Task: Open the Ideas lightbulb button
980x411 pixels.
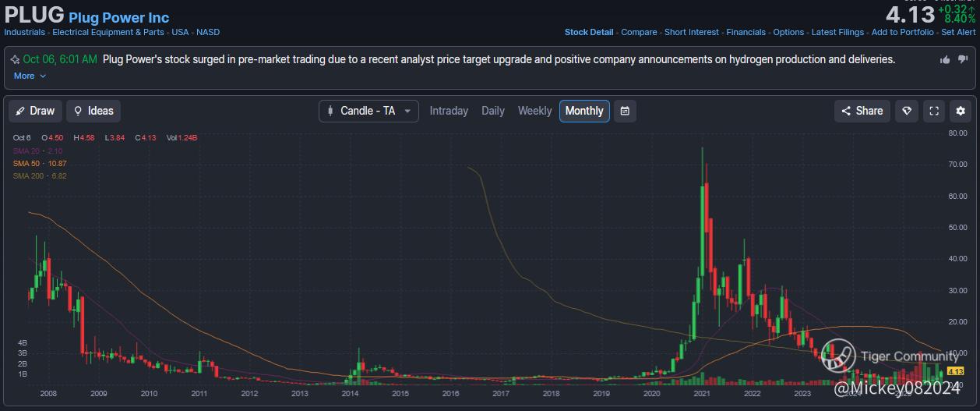Action: pos(93,111)
